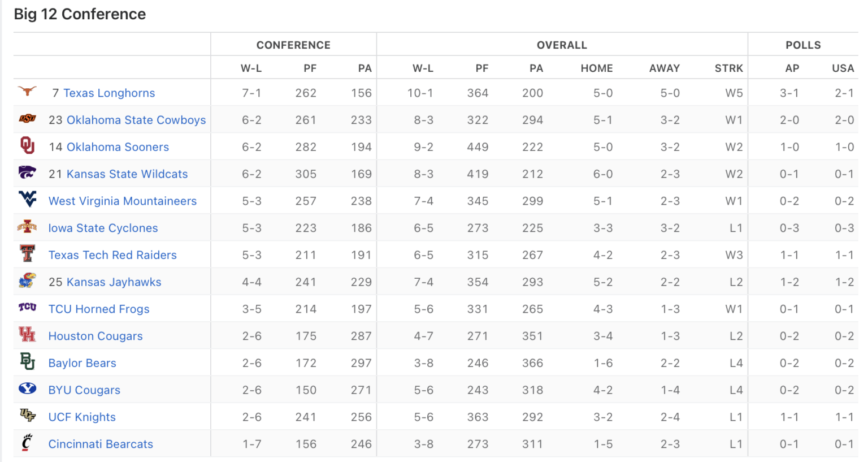The height and width of the screenshot is (462, 868).
Task: Click the Iowa State Cyclones logo
Action: [x=27, y=227]
